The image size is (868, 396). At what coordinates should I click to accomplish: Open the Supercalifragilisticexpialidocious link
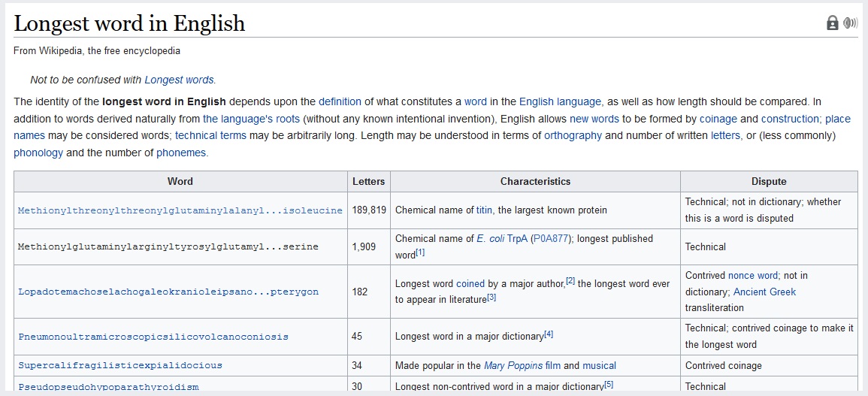(x=120, y=365)
